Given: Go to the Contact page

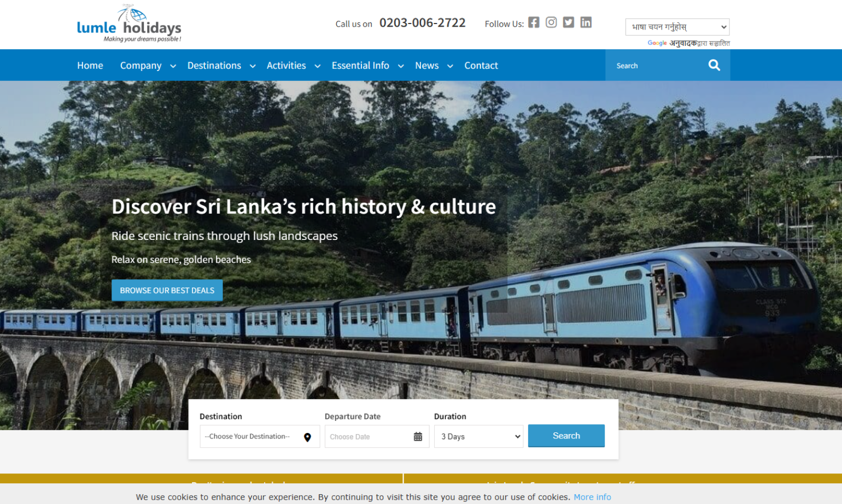Looking at the screenshot, I should click(x=481, y=66).
